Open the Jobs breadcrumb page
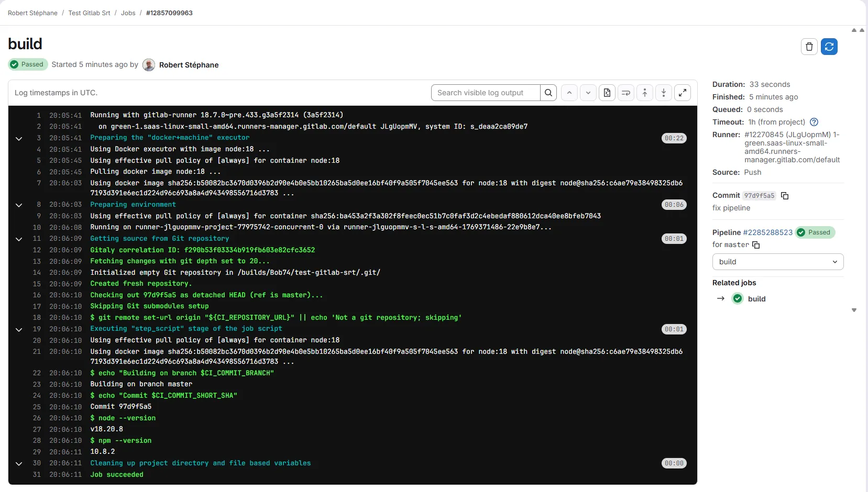The width and height of the screenshot is (868, 492). pos(128,13)
